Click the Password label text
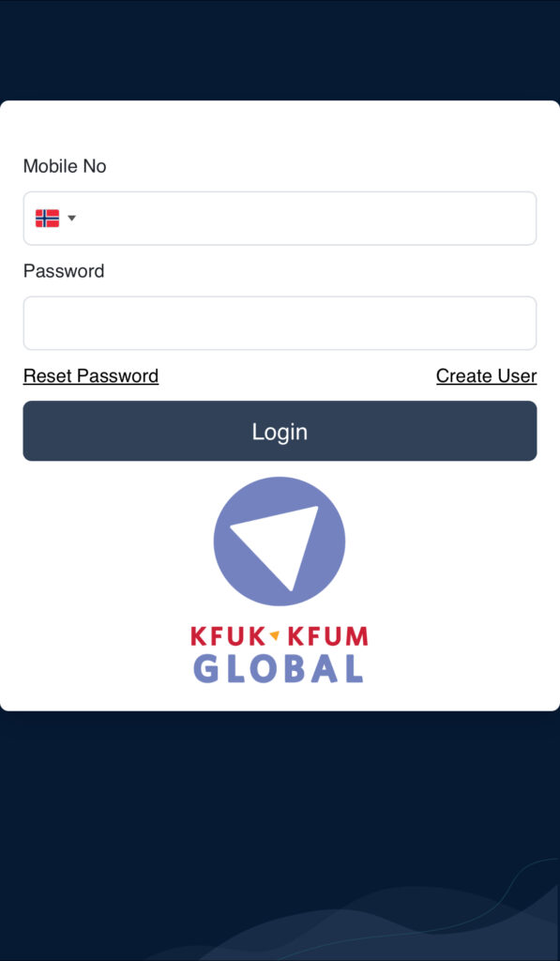Screen dimensions: 560x961 (x=64, y=271)
